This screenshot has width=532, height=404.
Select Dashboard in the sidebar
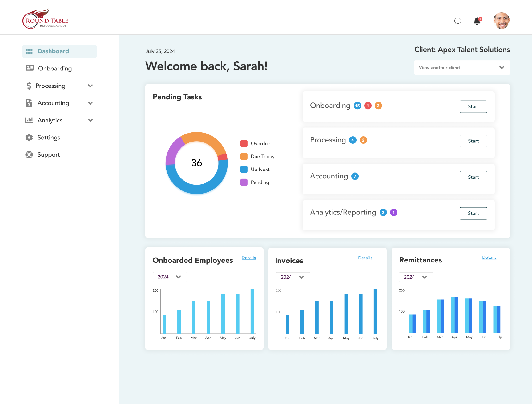tap(53, 51)
